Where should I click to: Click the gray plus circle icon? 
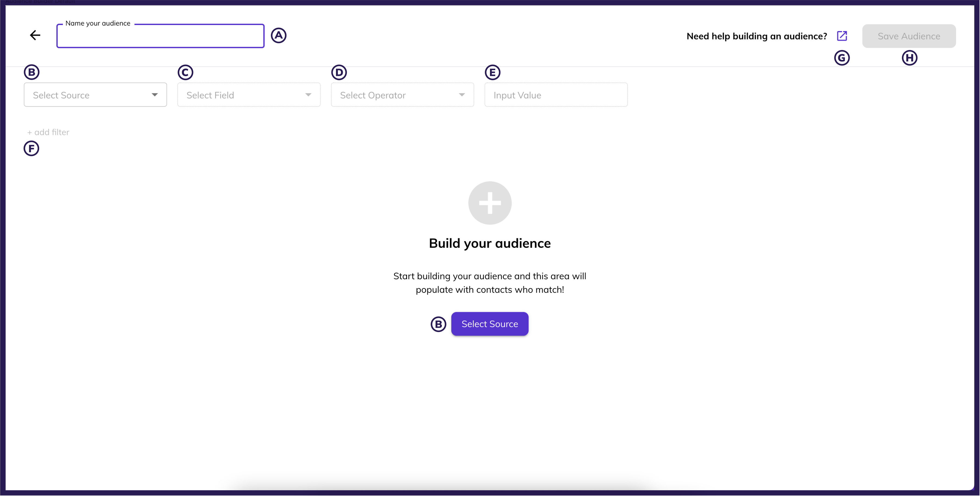tap(490, 203)
